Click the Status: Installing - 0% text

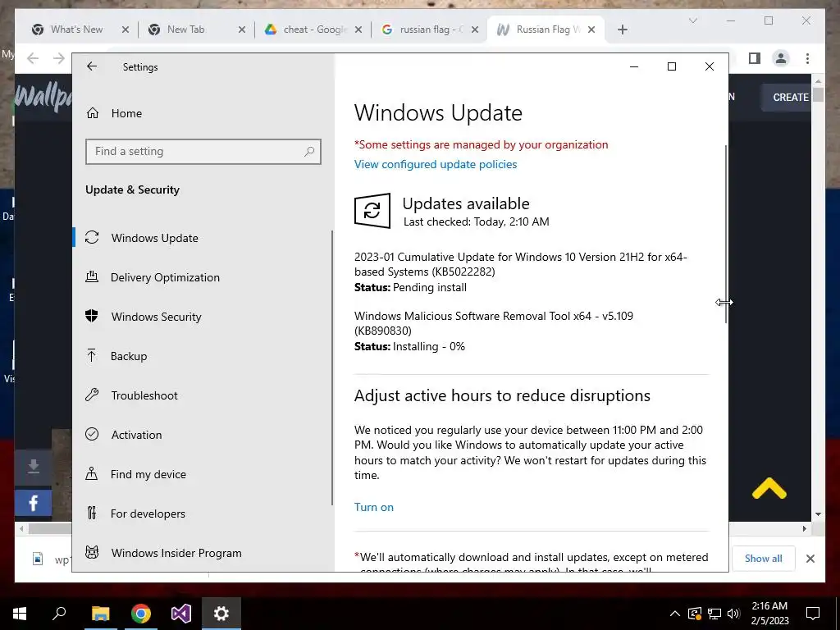(409, 347)
